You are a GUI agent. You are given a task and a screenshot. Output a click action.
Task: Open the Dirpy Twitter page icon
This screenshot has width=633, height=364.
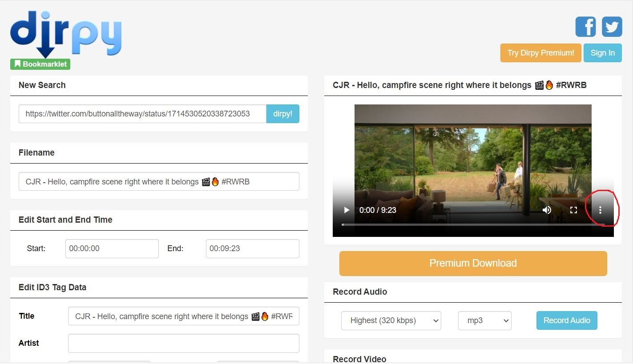[612, 27]
